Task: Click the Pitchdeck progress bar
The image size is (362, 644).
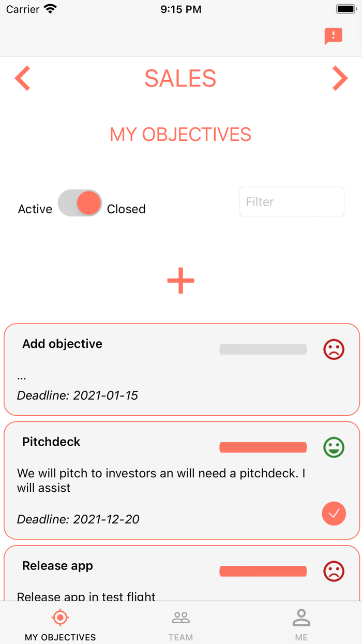Action: (x=263, y=447)
